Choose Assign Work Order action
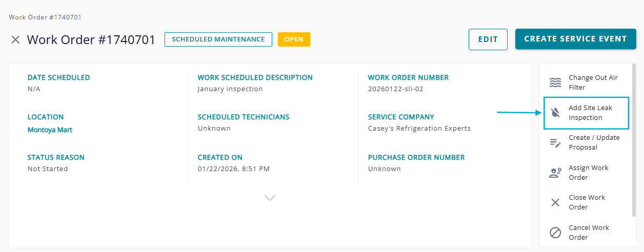The image size is (644, 252). (x=589, y=173)
